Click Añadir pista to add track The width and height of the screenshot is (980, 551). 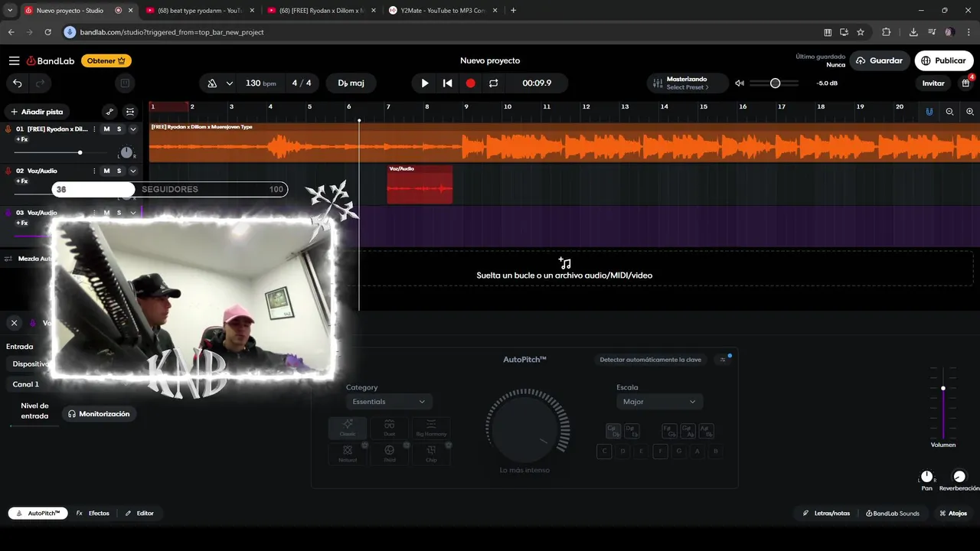(37, 112)
